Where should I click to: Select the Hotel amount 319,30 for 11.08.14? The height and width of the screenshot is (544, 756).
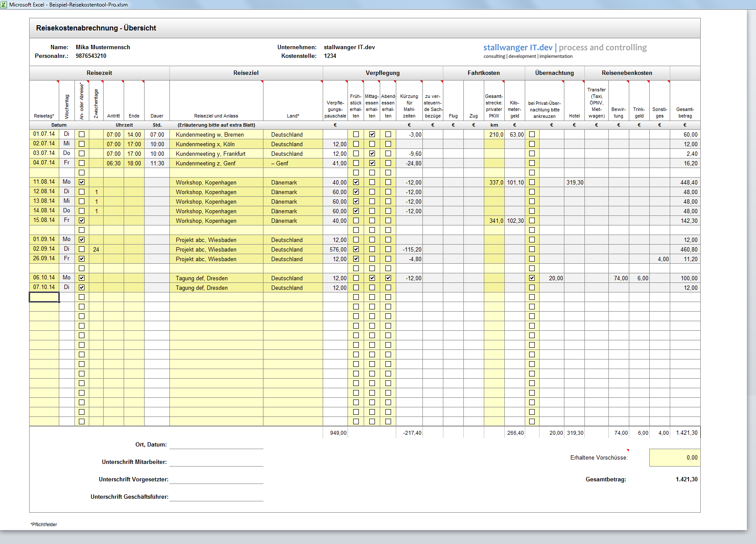[x=574, y=182]
